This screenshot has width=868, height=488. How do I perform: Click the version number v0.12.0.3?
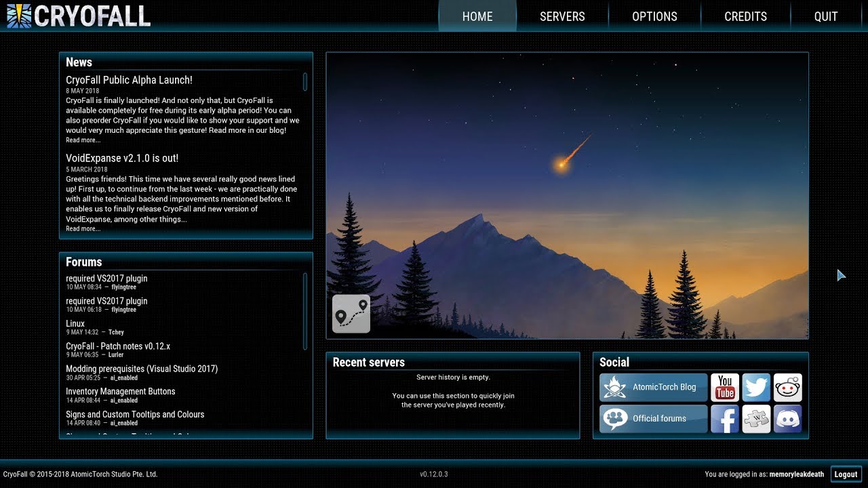[x=434, y=474]
